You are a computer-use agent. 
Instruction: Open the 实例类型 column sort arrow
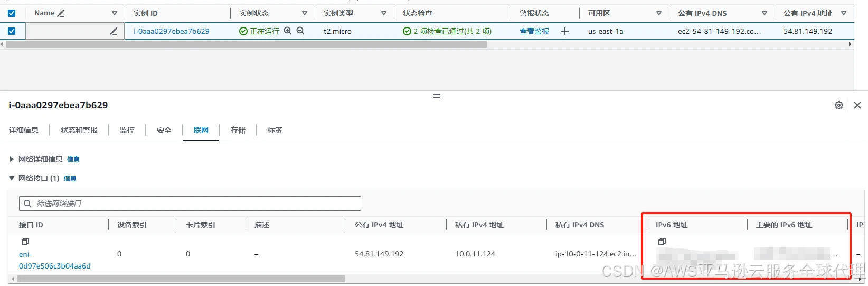point(384,13)
